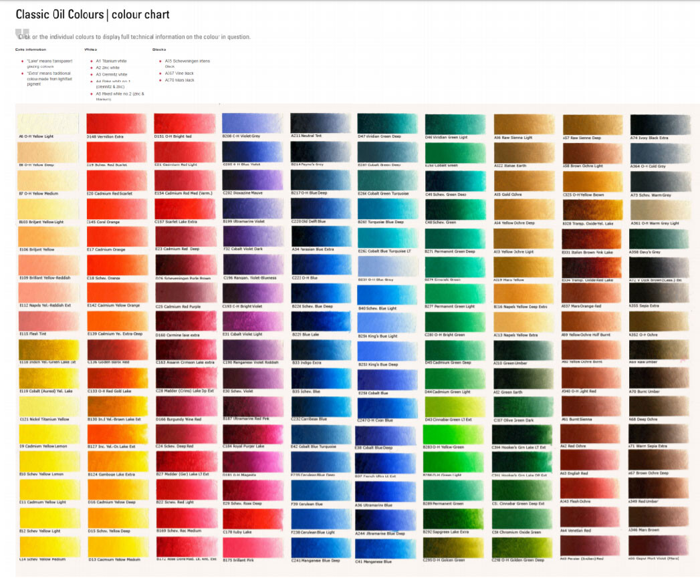
Task: Open the C133 O-H Red Gold Lake swatch
Action: 118,378
